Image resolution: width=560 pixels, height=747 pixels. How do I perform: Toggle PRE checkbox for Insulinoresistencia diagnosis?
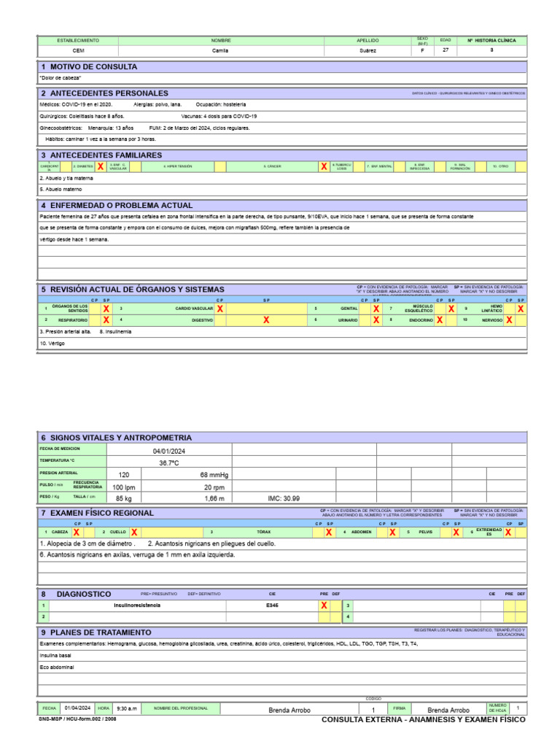[x=324, y=605]
